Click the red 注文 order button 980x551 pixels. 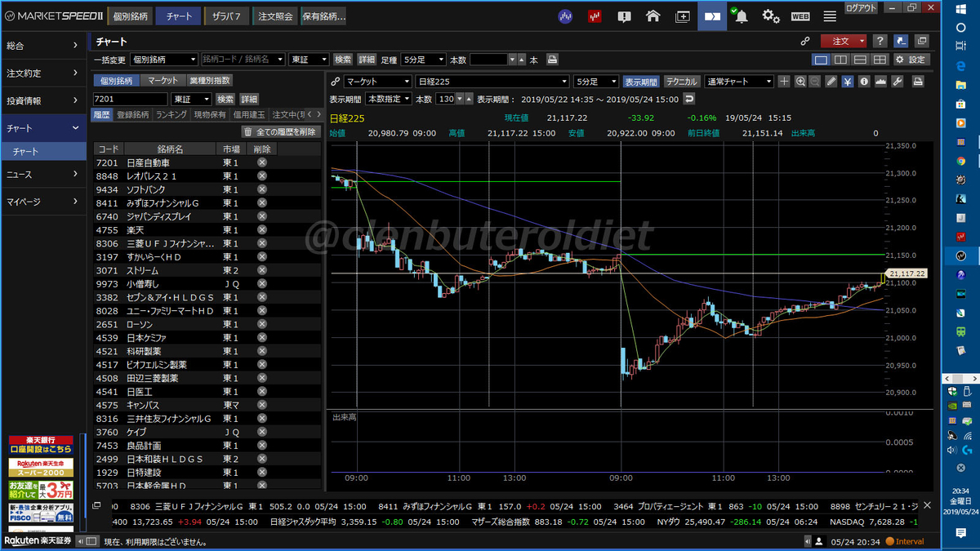(x=844, y=41)
